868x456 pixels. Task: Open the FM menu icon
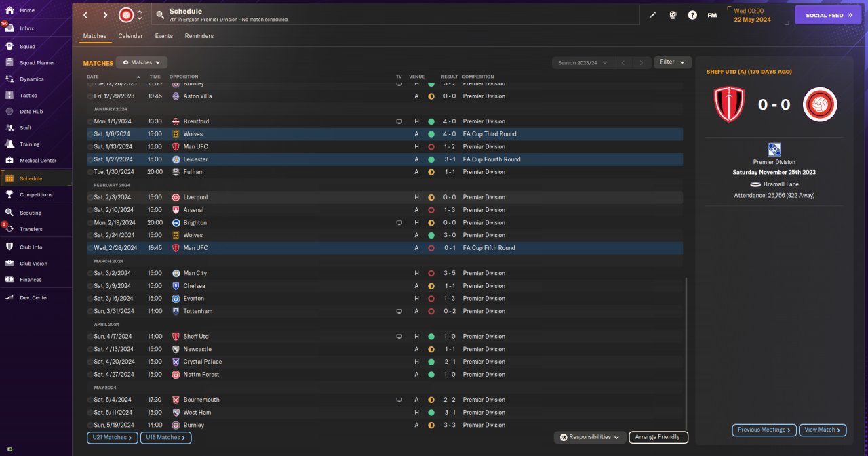pos(712,15)
